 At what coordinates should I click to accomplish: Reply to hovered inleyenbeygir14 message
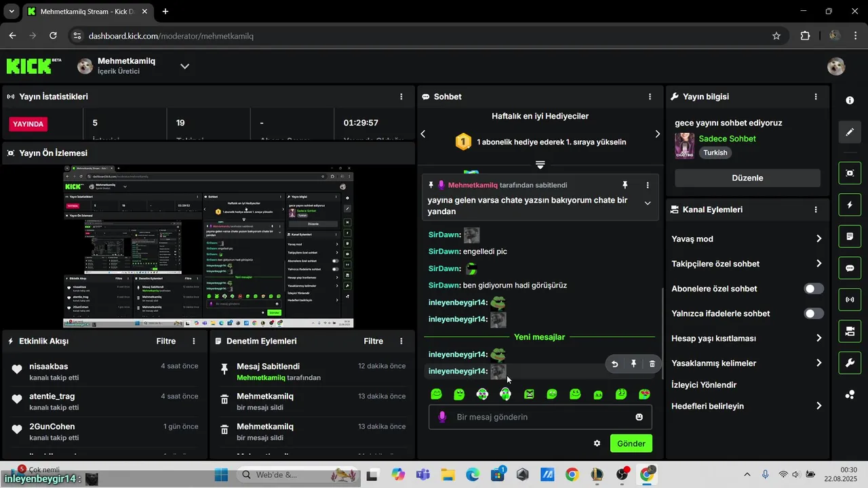(x=614, y=364)
